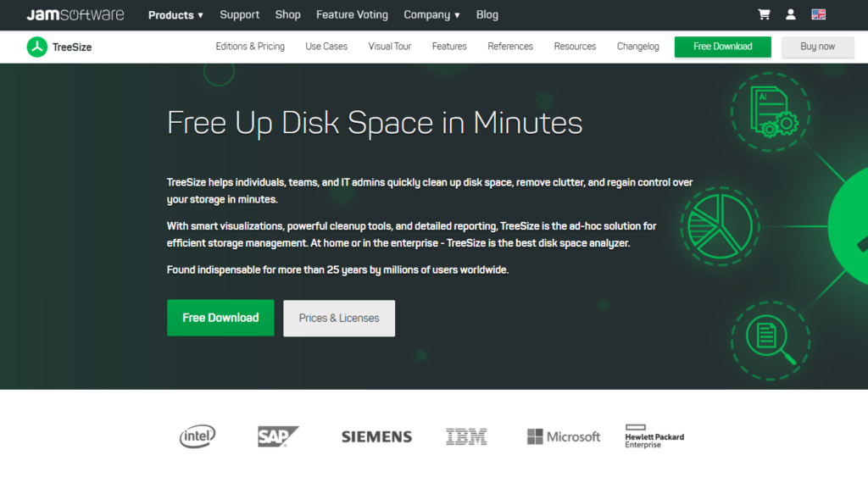Expand the Company dropdown menu

coord(431,15)
